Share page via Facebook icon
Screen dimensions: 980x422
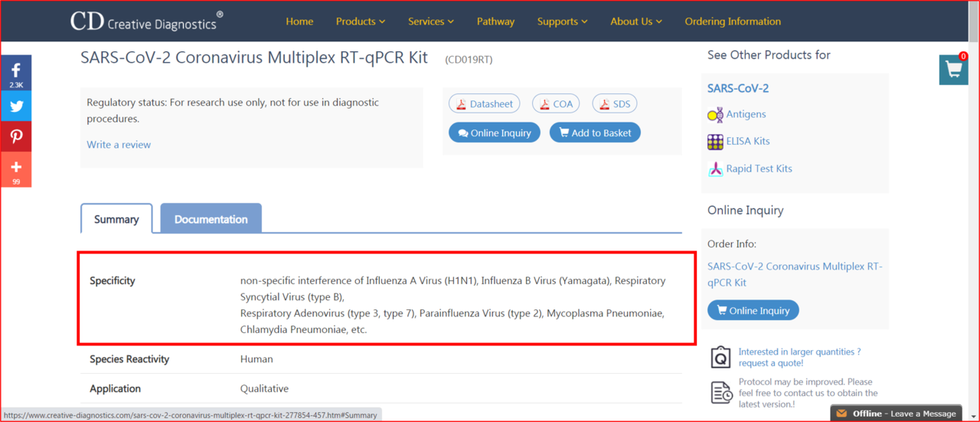point(16,73)
